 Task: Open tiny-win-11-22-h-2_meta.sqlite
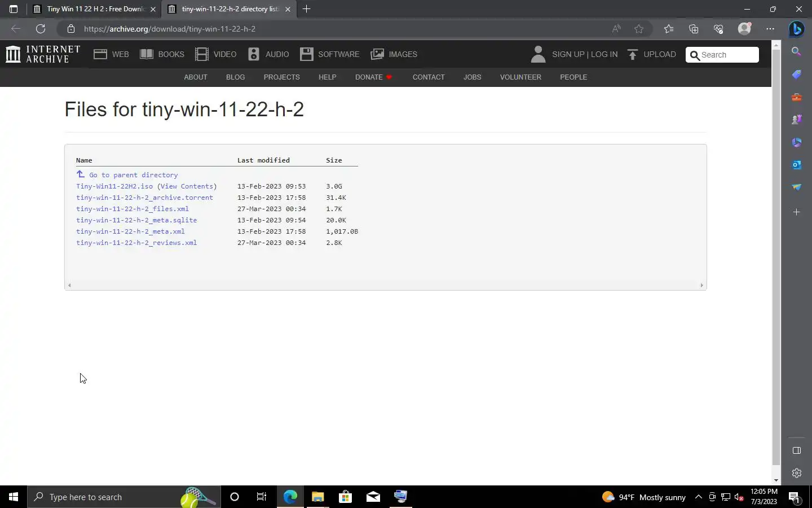click(136, 220)
